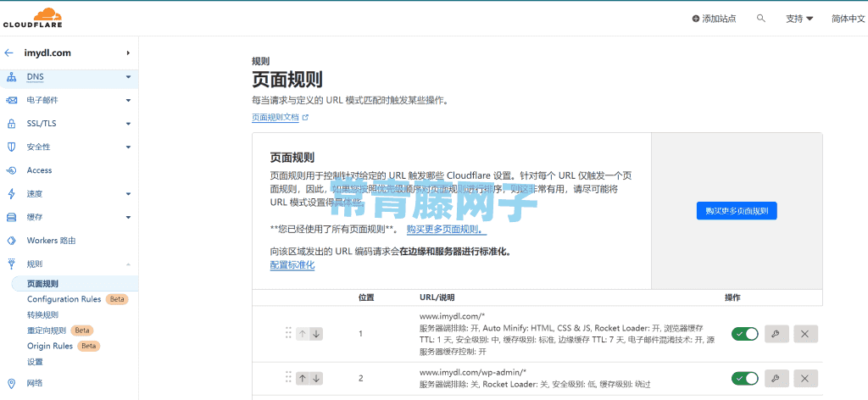Open Access in sidebar
Screen dimensions: 868x400
[x=39, y=170]
